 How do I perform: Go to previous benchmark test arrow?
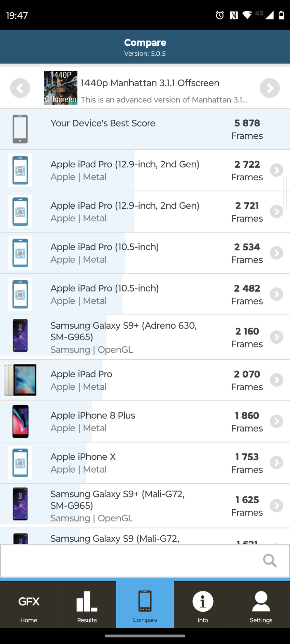[20, 88]
